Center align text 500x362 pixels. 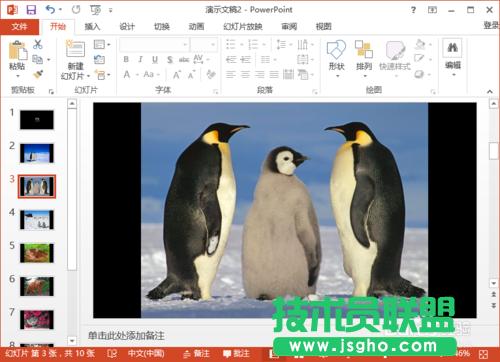coord(245,74)
